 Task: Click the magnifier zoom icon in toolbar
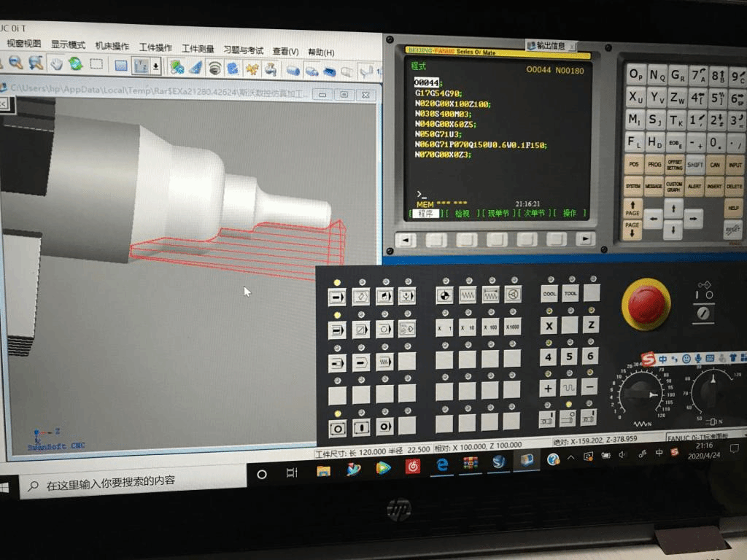(16, 62)
